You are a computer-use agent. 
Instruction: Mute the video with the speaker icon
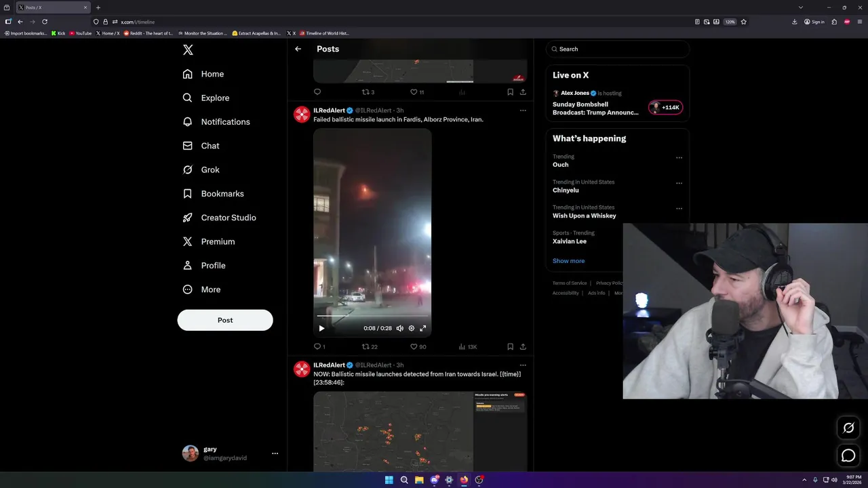pos(399,328)
